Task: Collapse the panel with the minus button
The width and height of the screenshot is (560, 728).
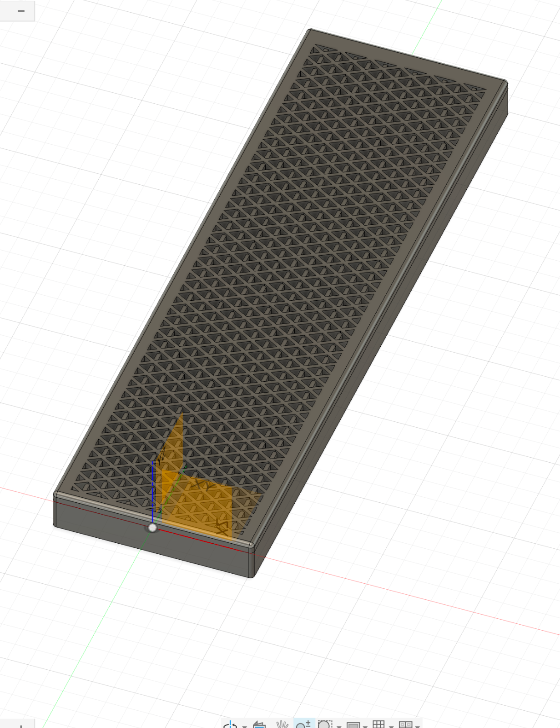Action: point(21,10)
